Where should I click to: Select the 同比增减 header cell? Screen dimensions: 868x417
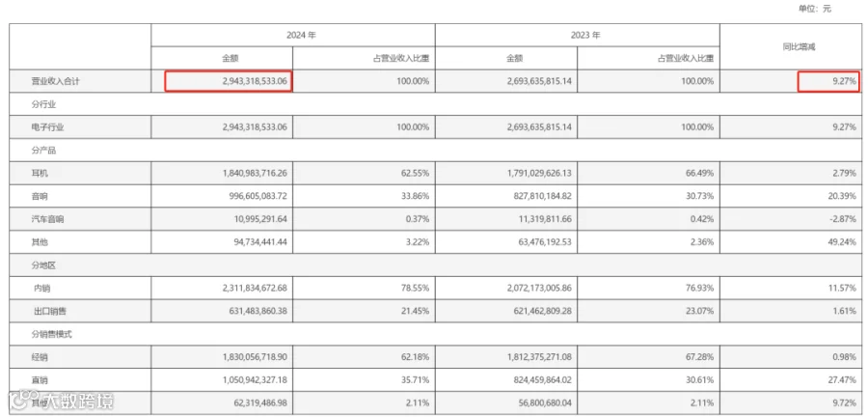(x=791, y=47)
